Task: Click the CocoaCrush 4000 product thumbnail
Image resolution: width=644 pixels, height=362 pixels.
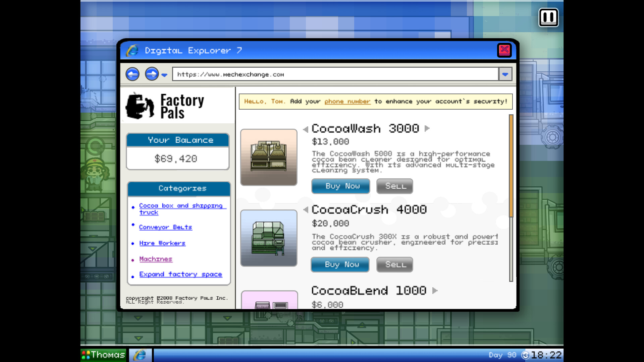Action: tap(268, 238)
